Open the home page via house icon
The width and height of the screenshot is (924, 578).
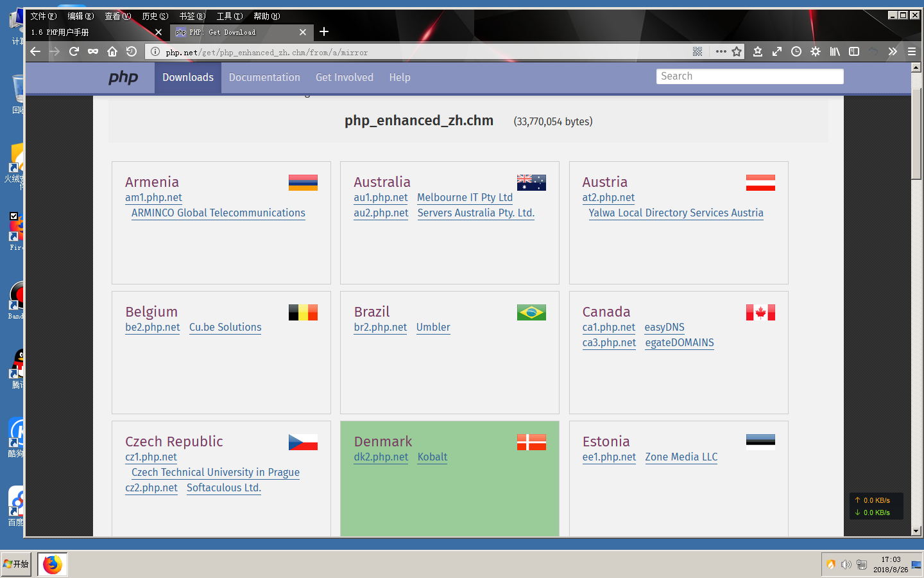[112, 51]
